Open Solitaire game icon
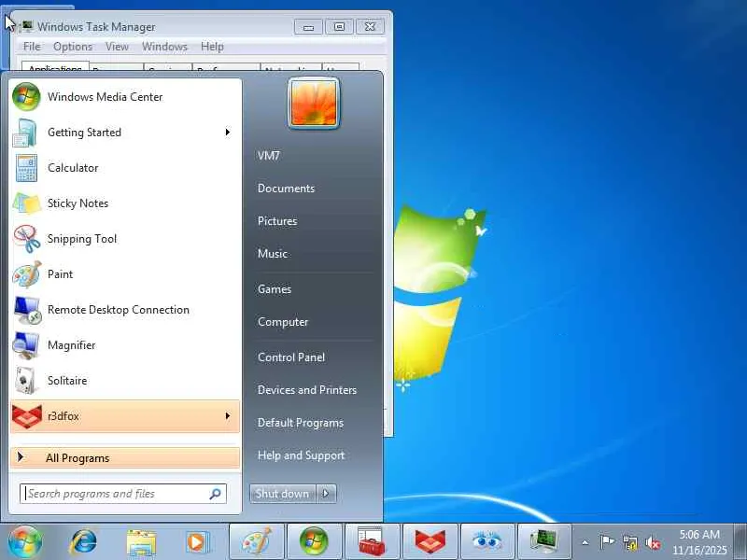Viewport: 747px width, 560px height. tap(26, 381)
